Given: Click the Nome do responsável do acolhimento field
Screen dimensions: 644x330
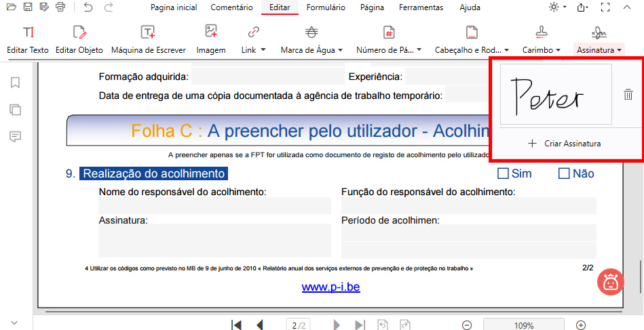Looking at the screenshot, I should [x=214, y=205].
